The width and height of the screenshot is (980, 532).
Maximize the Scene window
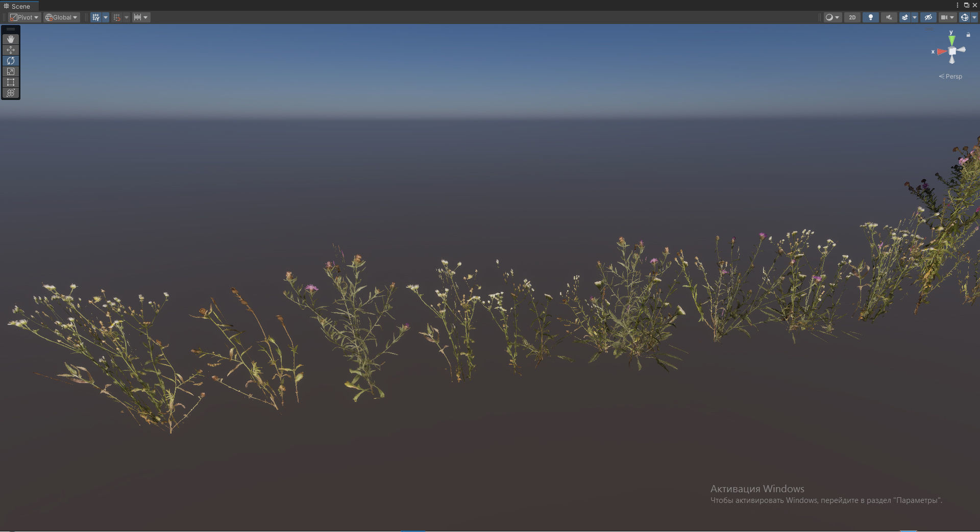[x=966, y=5]
